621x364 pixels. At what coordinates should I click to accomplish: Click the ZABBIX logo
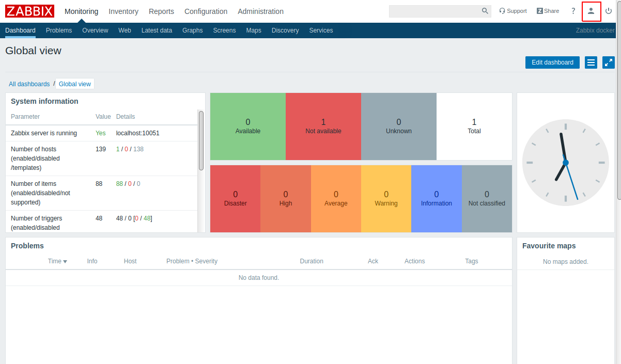tap(30, 11)
